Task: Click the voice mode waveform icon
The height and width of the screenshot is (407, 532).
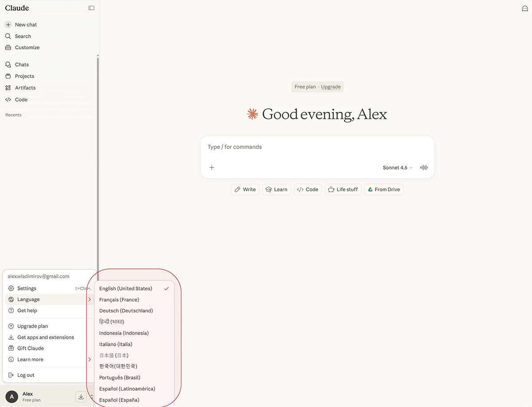Action: 424,168
